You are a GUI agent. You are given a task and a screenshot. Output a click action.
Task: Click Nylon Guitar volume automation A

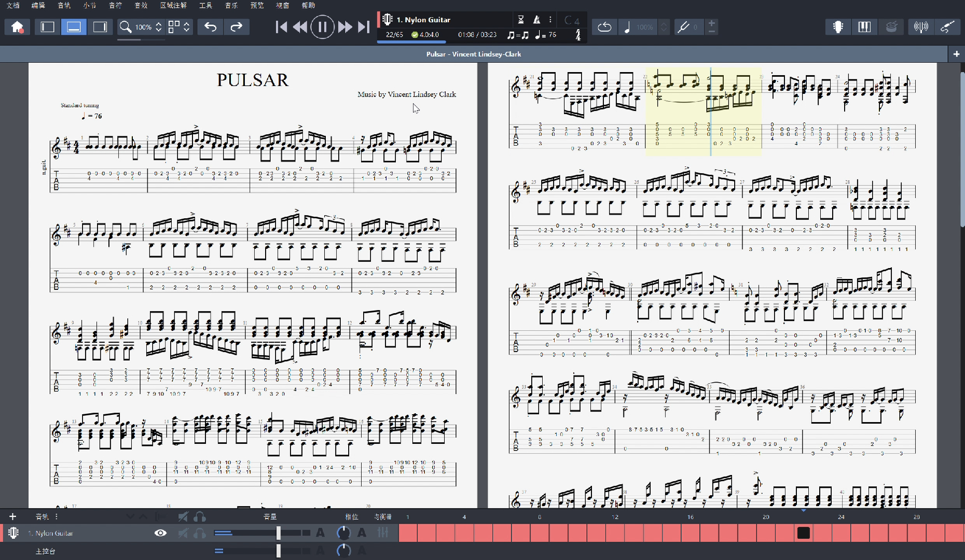321,533
